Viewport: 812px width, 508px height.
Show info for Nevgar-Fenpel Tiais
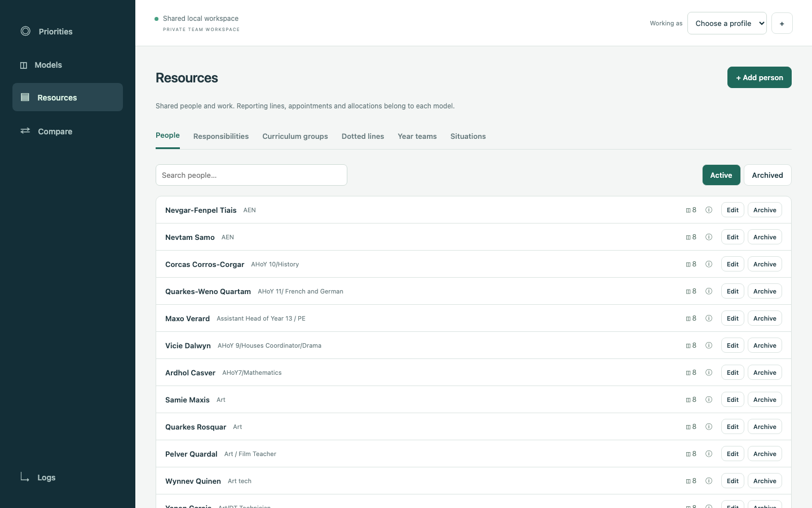709,210
